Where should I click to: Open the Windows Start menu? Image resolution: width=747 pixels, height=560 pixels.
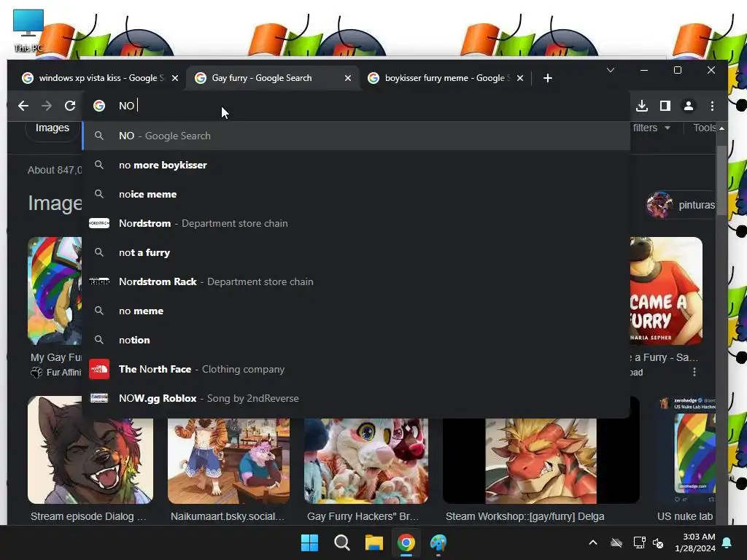pyautogui.click(x=309, y=542)
